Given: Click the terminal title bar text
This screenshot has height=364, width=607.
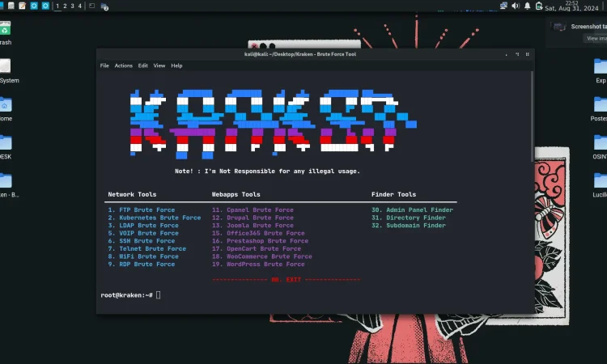Looking at the screenshot, I should (300, 54).
